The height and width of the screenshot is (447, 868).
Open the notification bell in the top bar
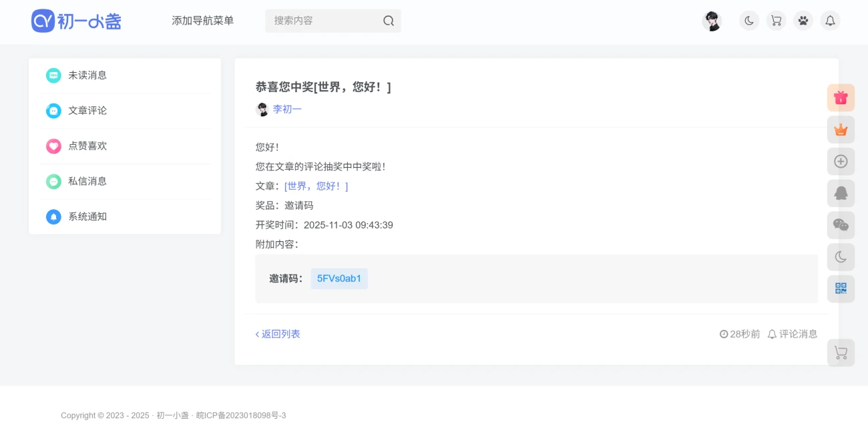click(830, 21)
